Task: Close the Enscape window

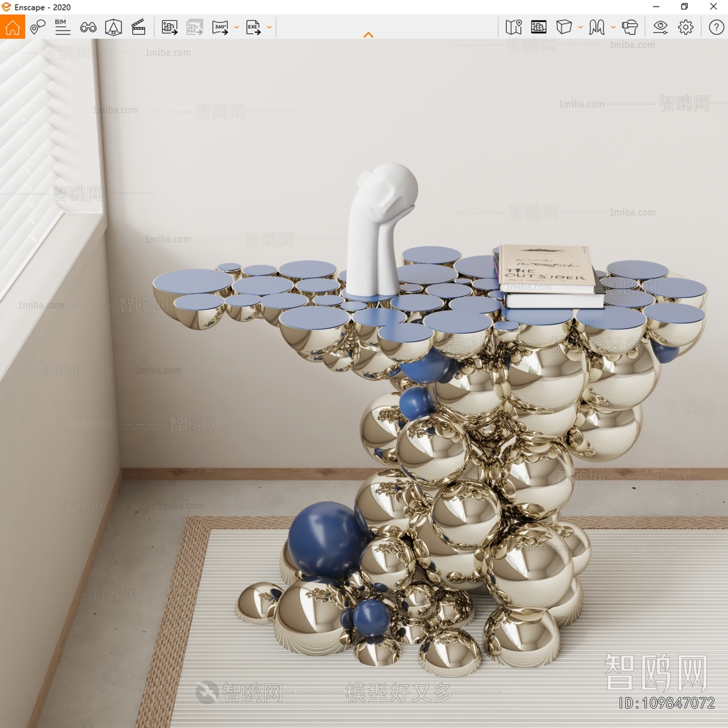Action: (713, 7)
